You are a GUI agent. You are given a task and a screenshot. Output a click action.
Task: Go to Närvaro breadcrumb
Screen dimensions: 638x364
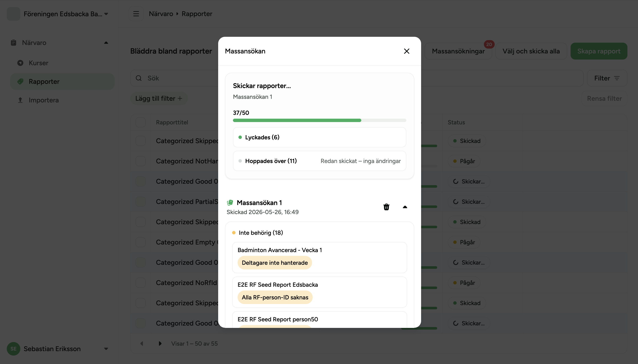tap(161, 14)
